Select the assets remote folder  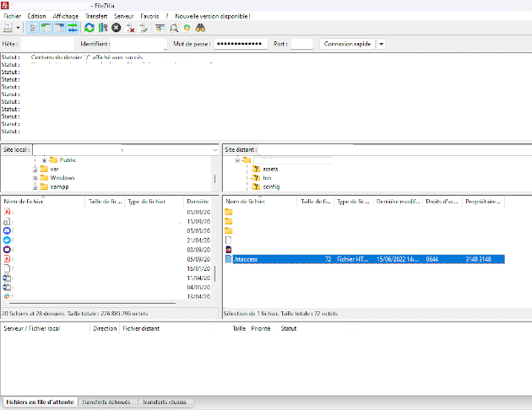270,169
